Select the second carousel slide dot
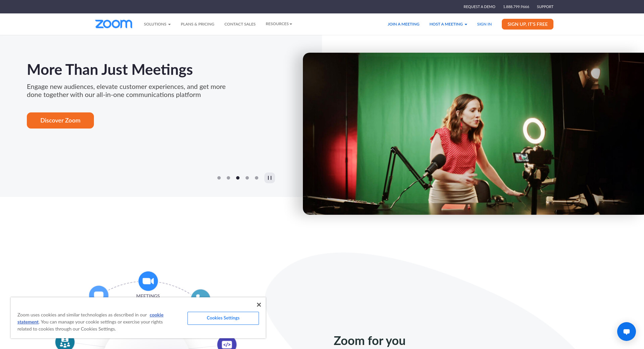 (228, 178)
